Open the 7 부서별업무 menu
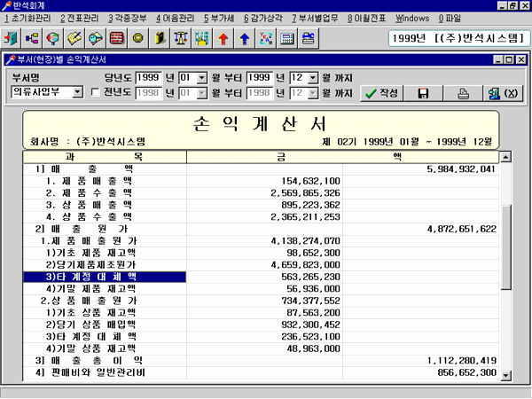Viewport: 532px width, 399px height. pos(315,19)
